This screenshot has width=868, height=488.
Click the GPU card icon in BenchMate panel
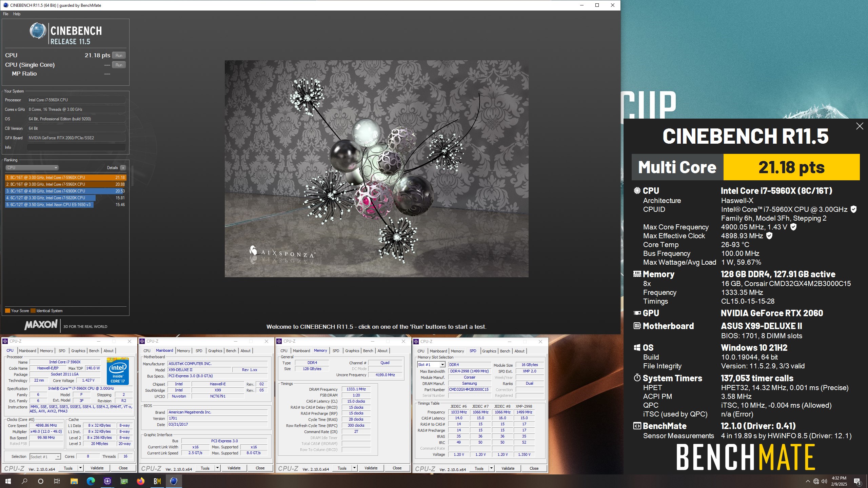click(x=637, y=313)
